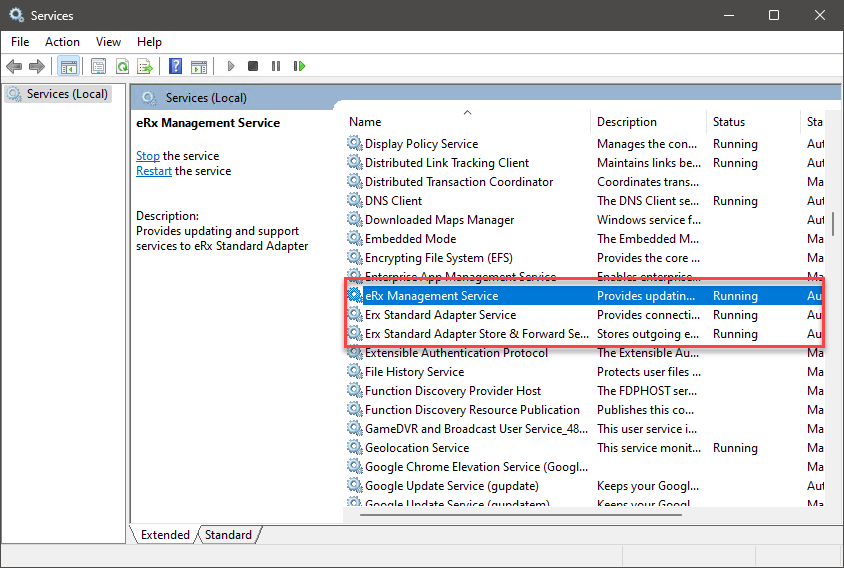Click the Restart the service link
Viewport: 844px width, 568px height.
tap(153, 171)
